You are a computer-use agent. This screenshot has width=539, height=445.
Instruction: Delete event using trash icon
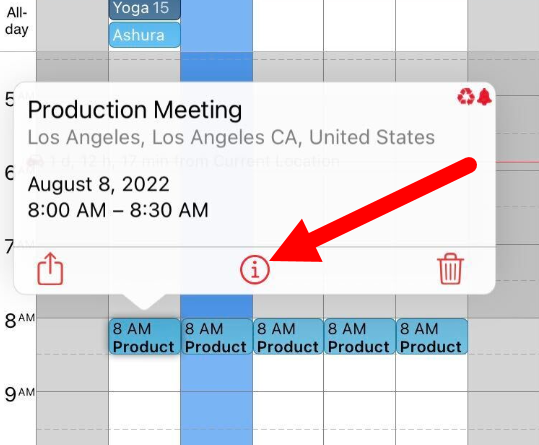click(450, 269)
